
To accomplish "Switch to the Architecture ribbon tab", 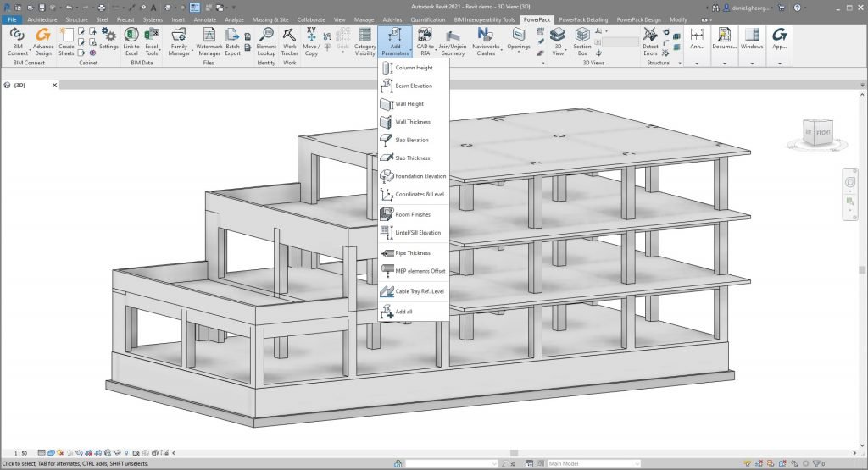I will click(x=42, y=19).
